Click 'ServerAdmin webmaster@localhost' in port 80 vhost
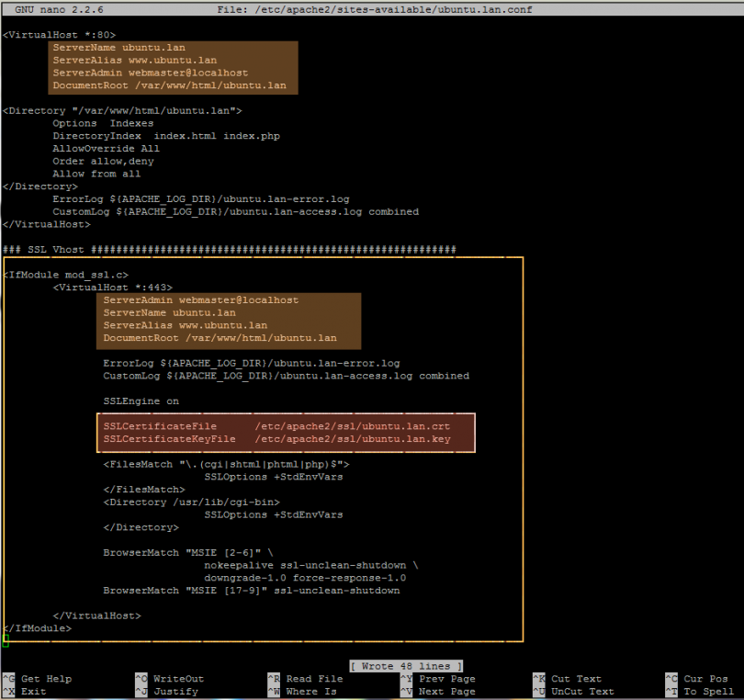Screen dimensions: 744x700 point(151,73)
